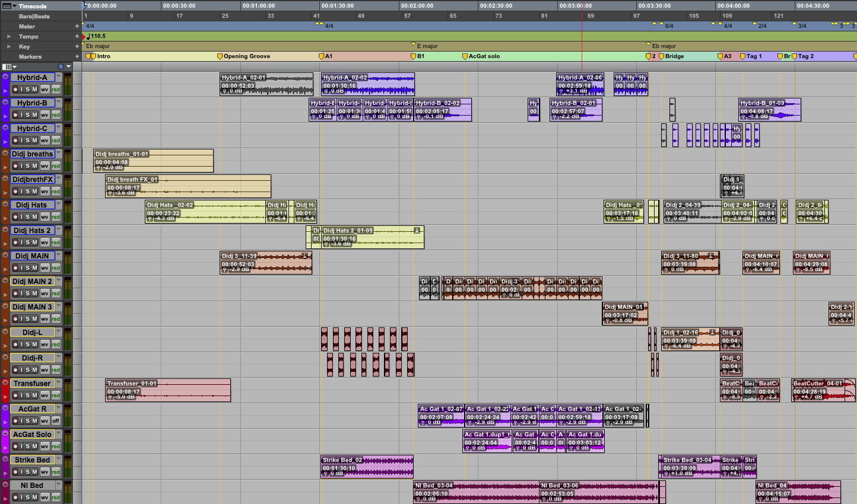Expand the Tempo ruler disclosure triangle

click(8, 37)
